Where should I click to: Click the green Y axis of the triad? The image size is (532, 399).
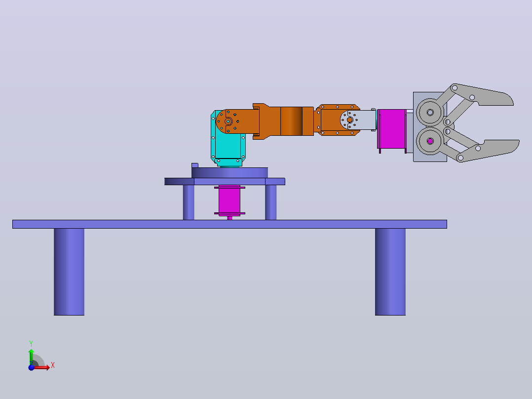(31, 357)
